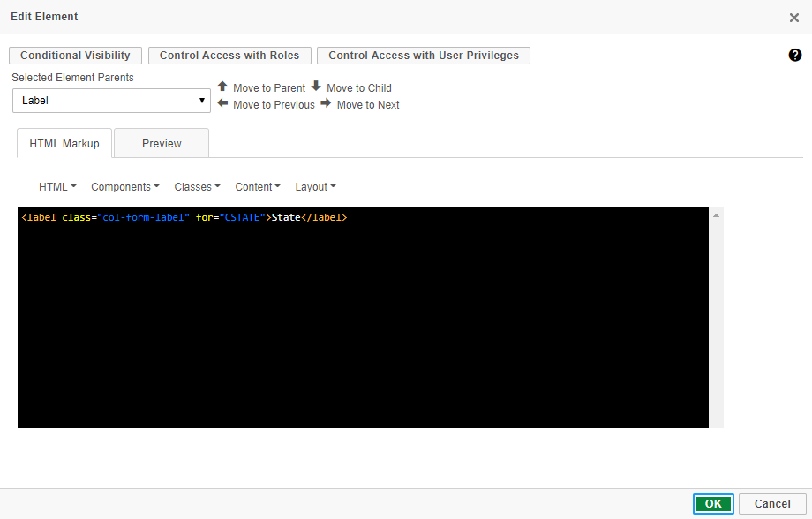Click the Move to Parent up arrow
Viewport: 812px width, 519px height.
[x=222, y=86]
